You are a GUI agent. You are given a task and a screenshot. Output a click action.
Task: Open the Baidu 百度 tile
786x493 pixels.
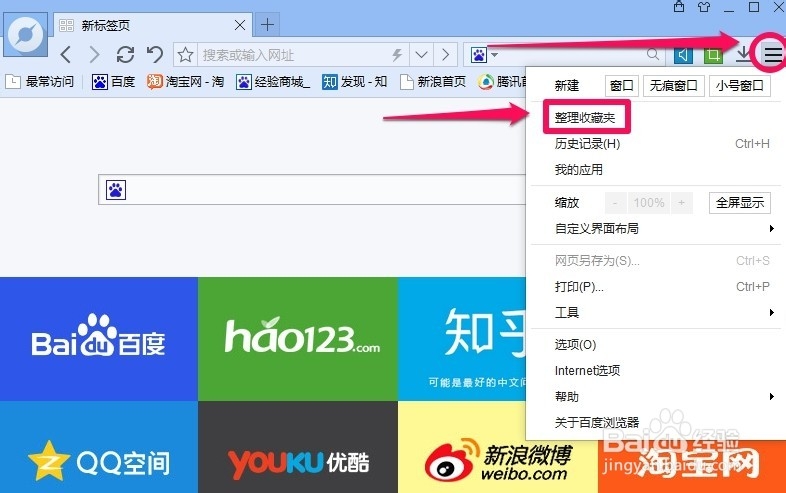[x=99, y=339]
